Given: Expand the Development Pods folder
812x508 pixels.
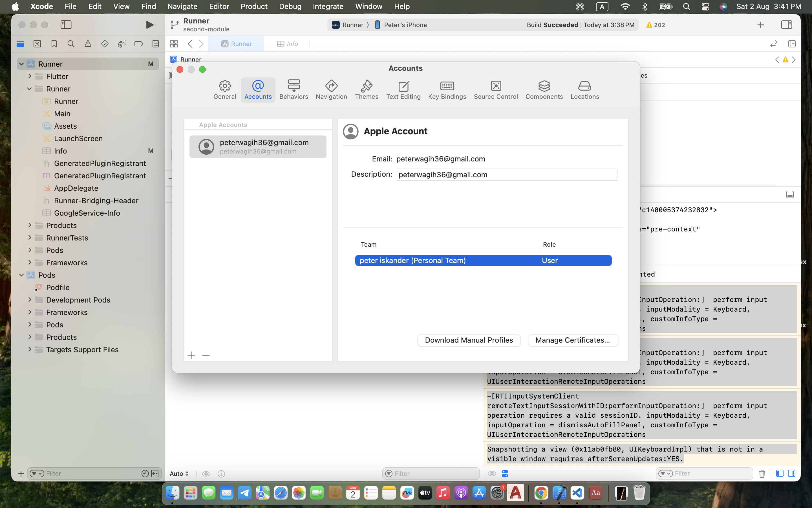Looking at the screenshot, I should pos(30,299).
